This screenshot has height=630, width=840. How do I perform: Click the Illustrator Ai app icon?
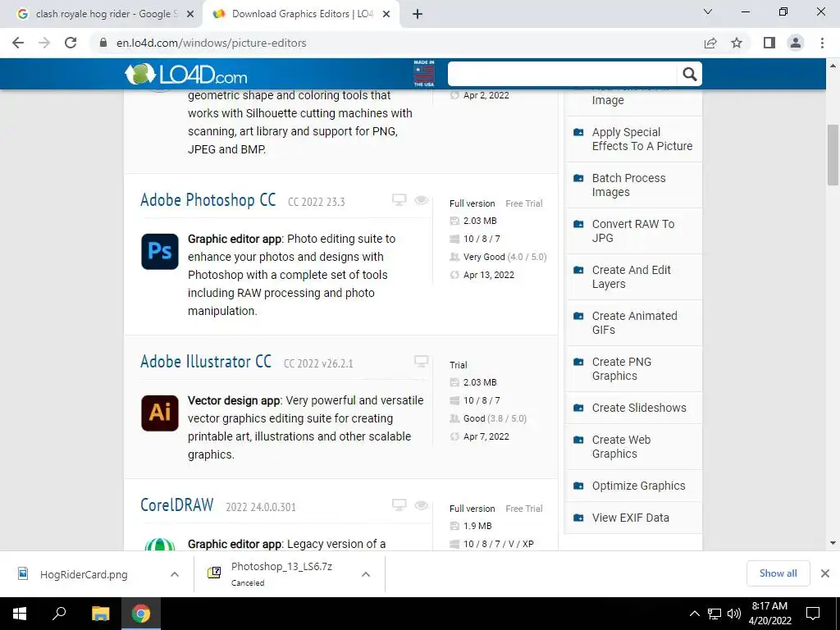(x=160, y=413)
